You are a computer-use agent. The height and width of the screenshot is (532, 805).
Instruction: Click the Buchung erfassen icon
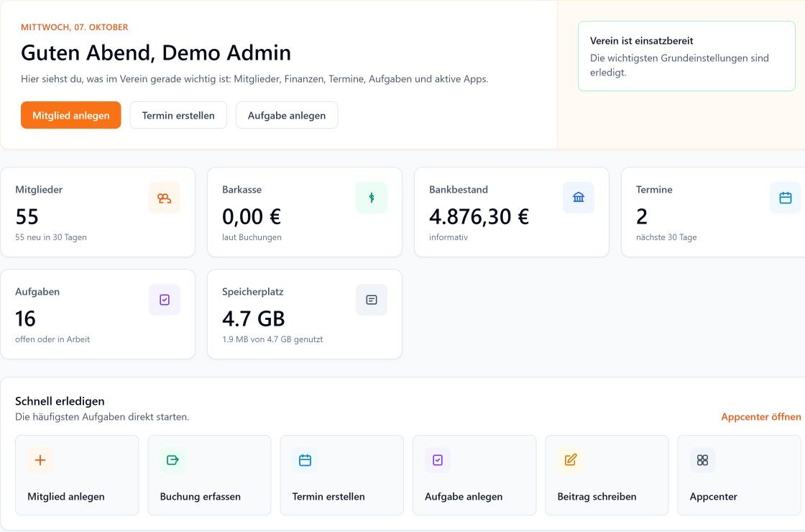(x=172, y=460)
